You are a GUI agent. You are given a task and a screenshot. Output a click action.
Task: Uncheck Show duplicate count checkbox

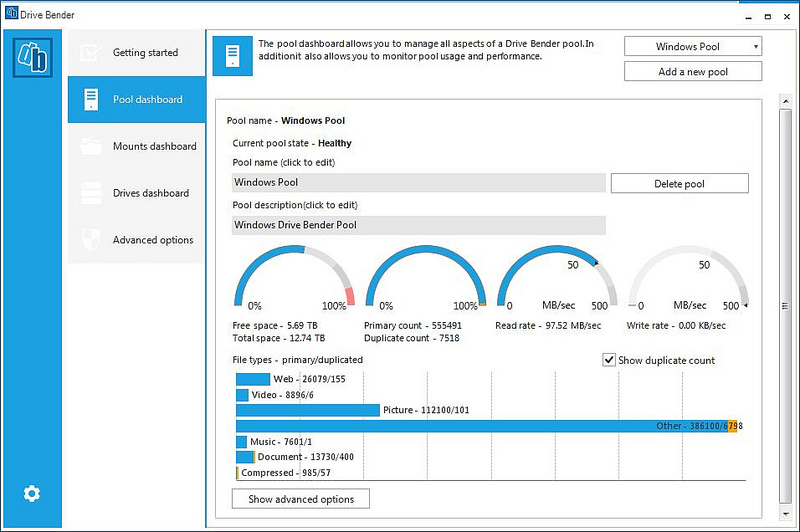point(609,360)
